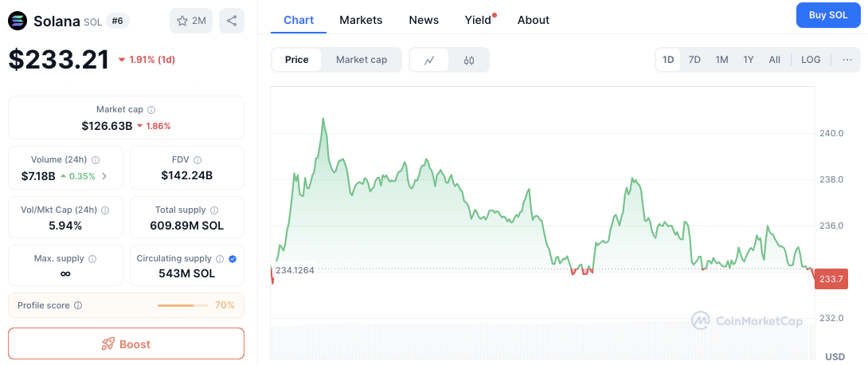The width and height of the screenshot is (868, 365).
Task: Open the Markets tab
Action: click(361, 20)
